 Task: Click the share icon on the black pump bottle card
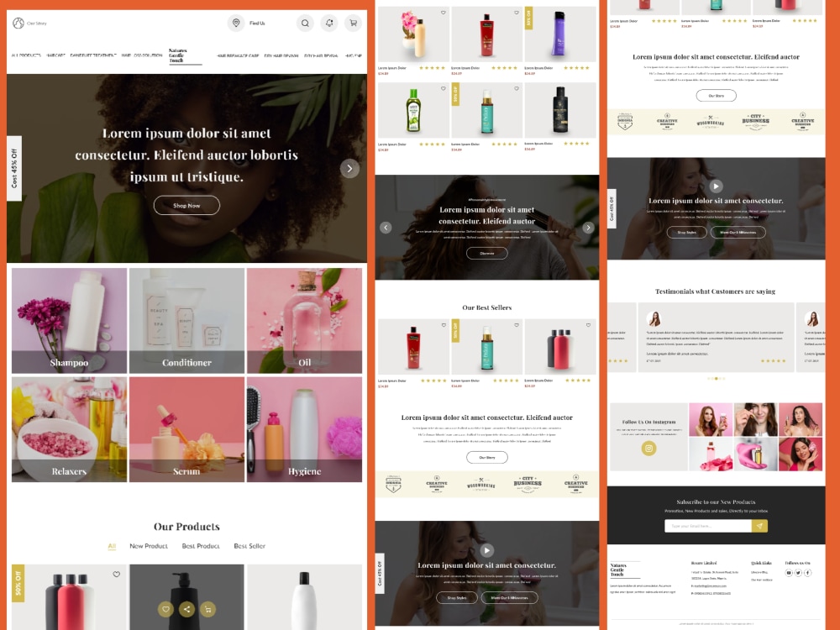(186, 609)
